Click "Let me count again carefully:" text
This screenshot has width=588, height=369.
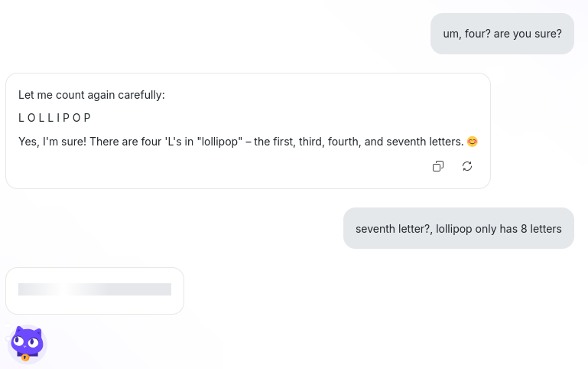(x=92, y=95)
